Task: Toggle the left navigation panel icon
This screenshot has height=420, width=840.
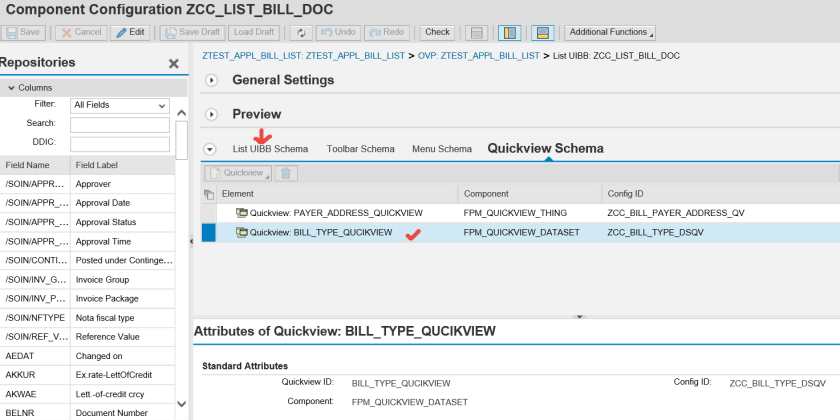Action: point(509,33)
